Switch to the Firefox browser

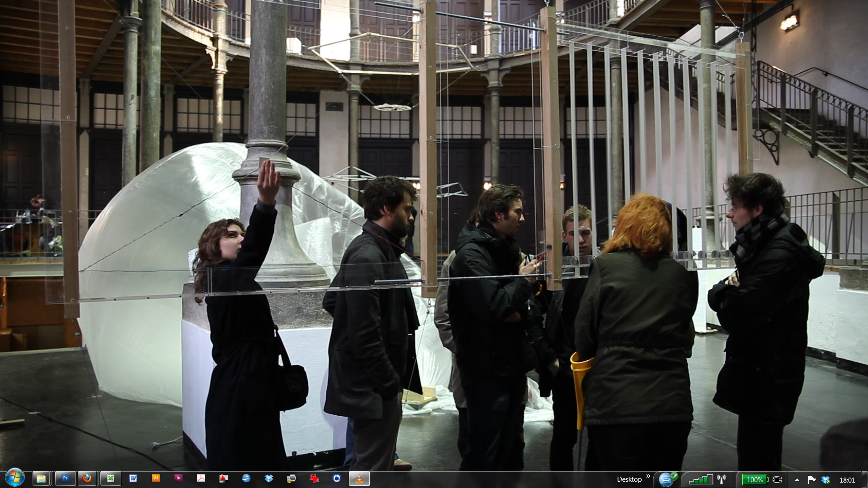(x=87, y=479)
